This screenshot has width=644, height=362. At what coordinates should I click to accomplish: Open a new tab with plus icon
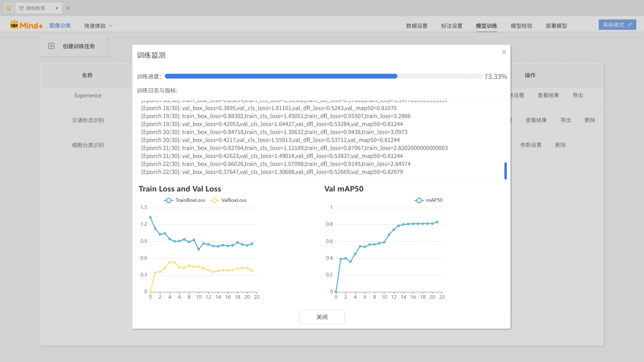[x=68, y=8]
